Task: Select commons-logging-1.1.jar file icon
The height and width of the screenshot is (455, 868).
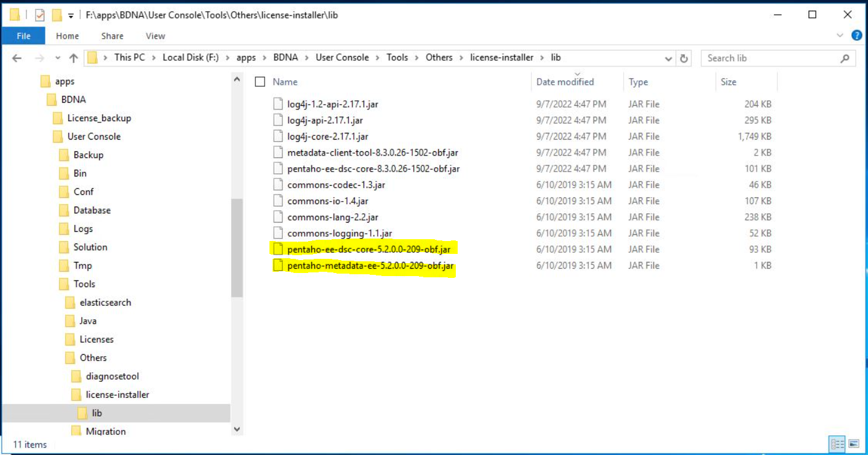Action: (278, 233)
